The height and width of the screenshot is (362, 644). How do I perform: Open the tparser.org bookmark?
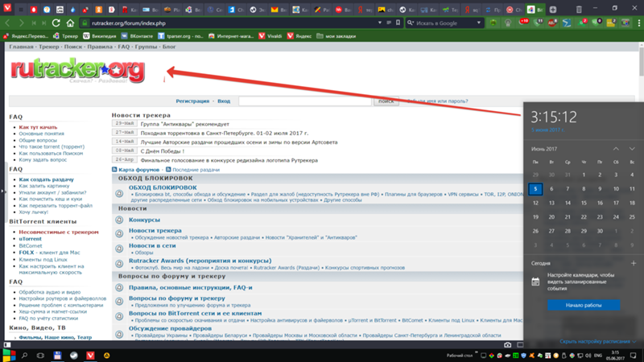coord(180,36)
